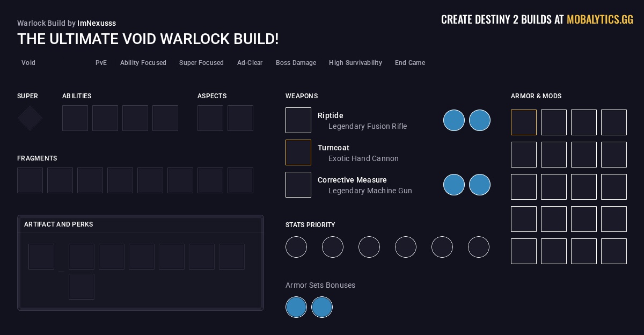The width and height of the screenshot is (644, 335).
Task: Click 'THE ULTIMATE VOID WARLOCK BUILD!' title
Action: (148, 39)
